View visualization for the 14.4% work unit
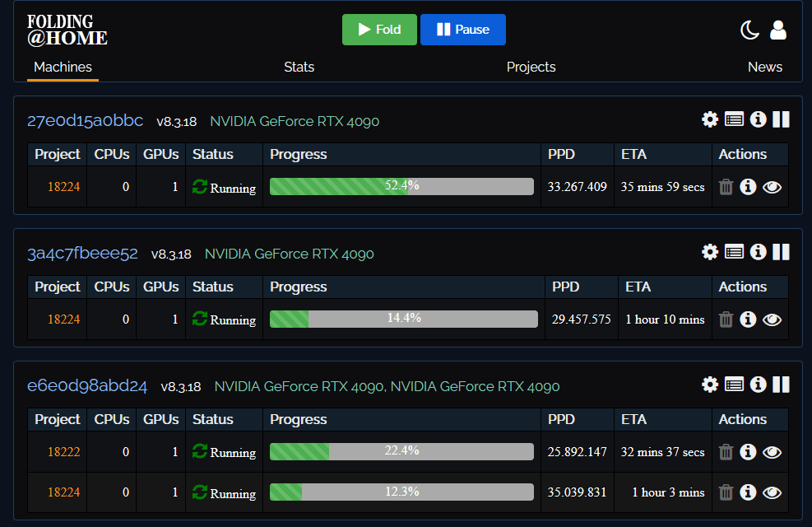The image size is (812, 527). pyautogui.click(x=773, y=319)
